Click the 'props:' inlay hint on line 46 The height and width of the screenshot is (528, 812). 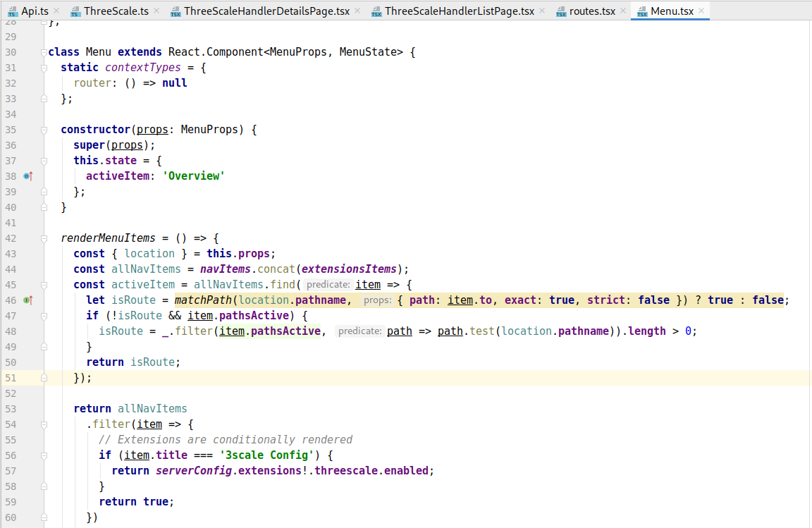(377, 300)
